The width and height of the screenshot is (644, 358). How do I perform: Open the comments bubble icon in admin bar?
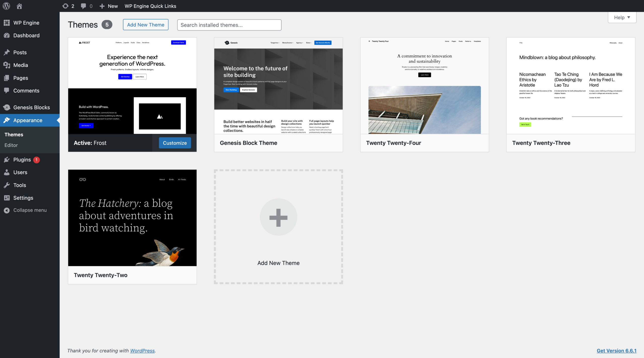(83, 6)
